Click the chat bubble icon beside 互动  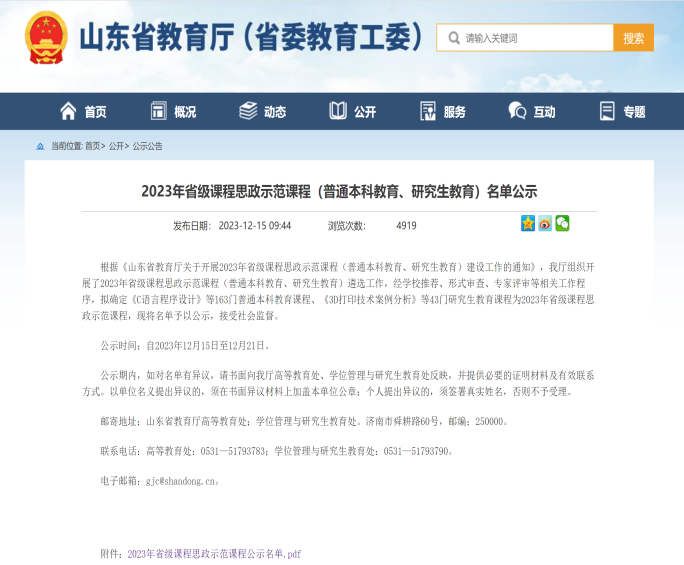517,111
